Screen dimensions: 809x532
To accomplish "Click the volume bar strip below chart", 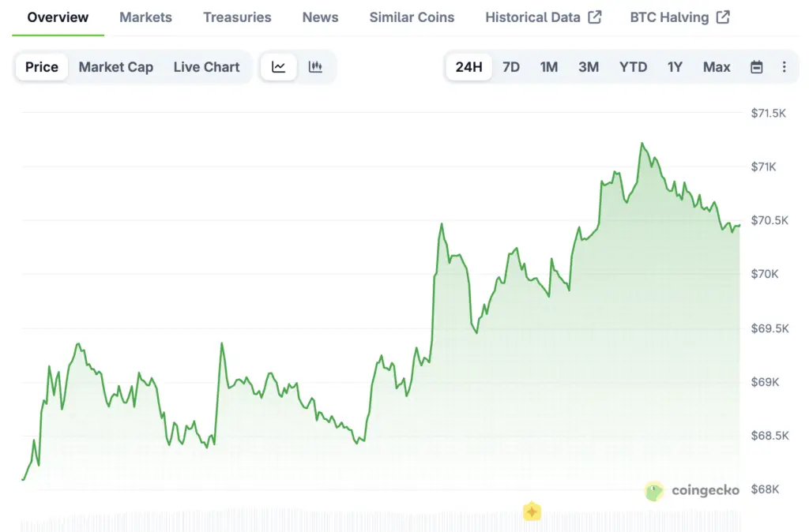I will point(316,521).
